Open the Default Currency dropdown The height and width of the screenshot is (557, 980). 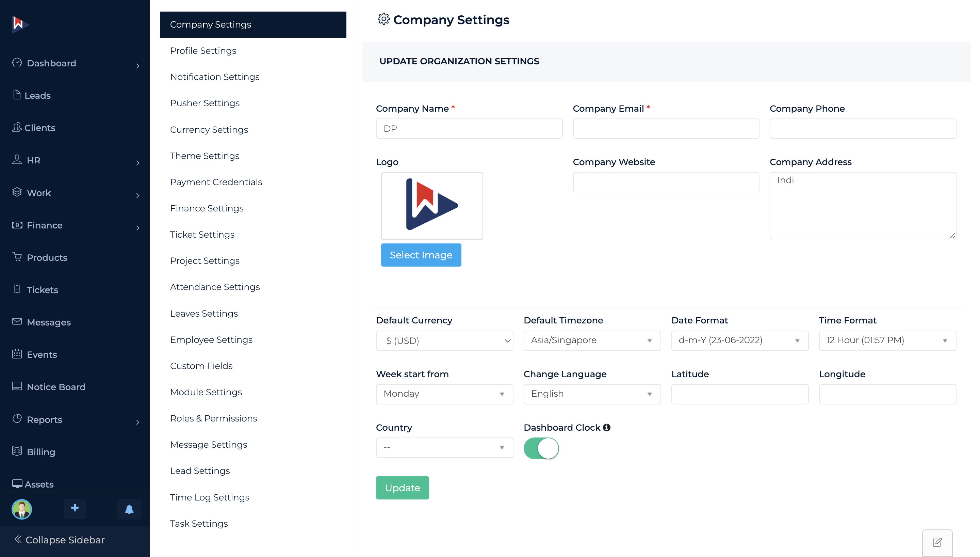444,340
